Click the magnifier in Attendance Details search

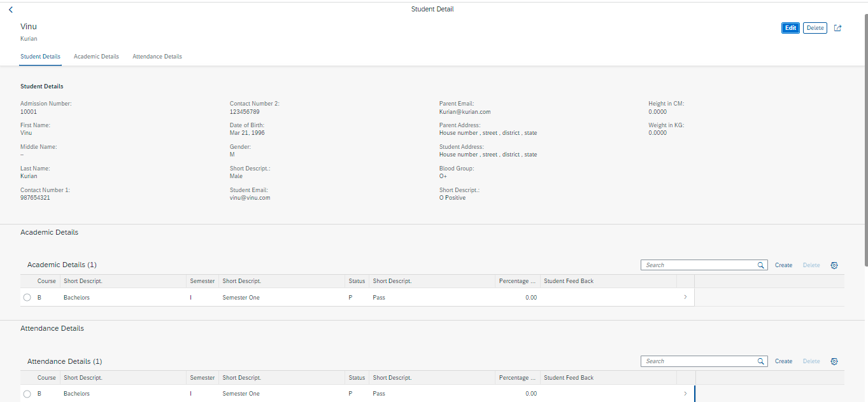pos(760,361)
